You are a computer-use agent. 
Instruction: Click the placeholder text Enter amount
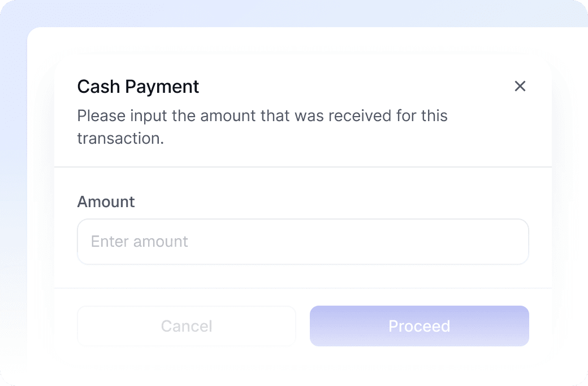point(139,242)
